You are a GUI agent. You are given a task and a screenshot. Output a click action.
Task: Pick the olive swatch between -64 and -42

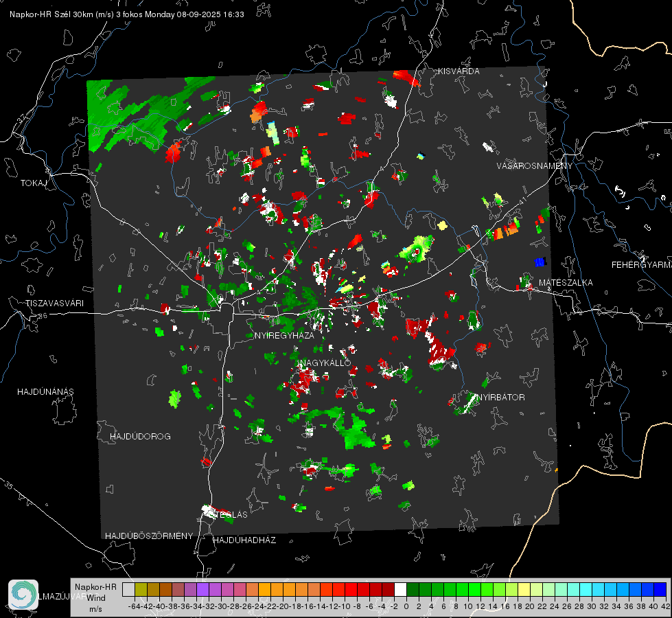(x=141, y=589)
